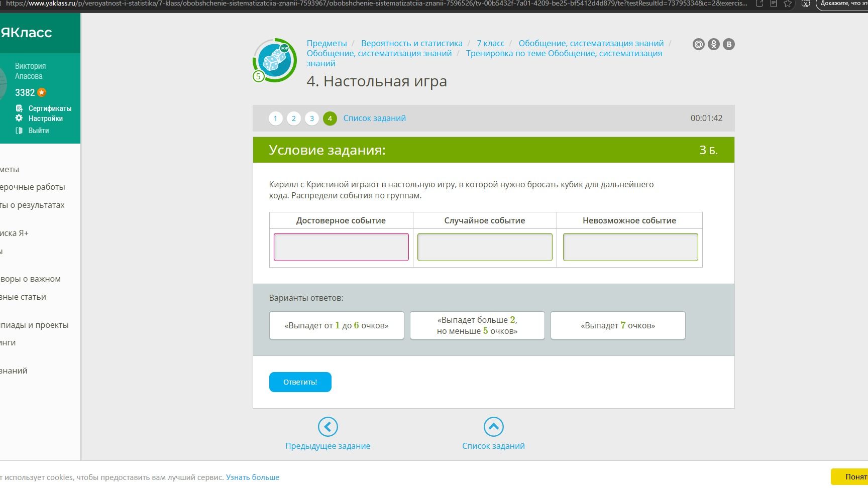The image size is (868, 488).
Task: Pick answer «Выпадет больше 2, но меньше 5»
Action: 477,325
